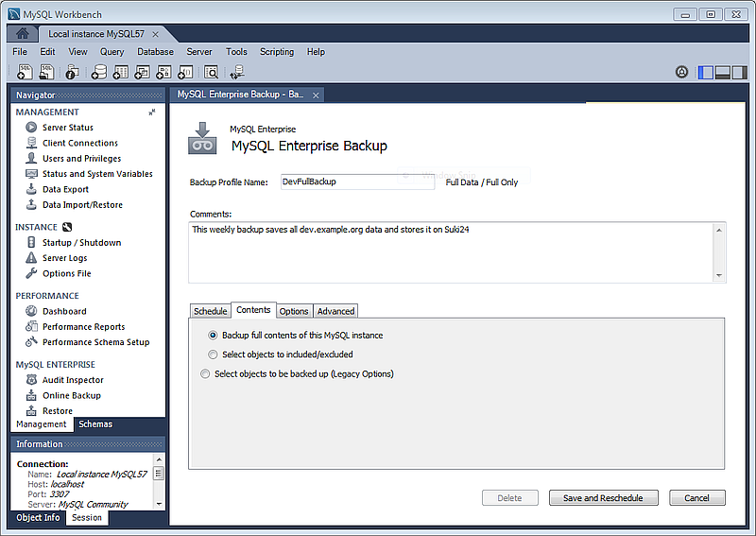Click the Delete button

click(x=509, y=498)
